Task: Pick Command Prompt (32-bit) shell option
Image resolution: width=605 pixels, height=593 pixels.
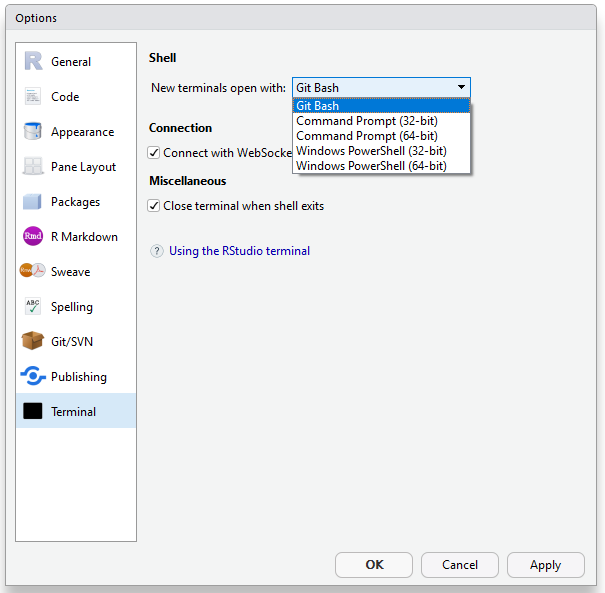Action: point(366,121)
